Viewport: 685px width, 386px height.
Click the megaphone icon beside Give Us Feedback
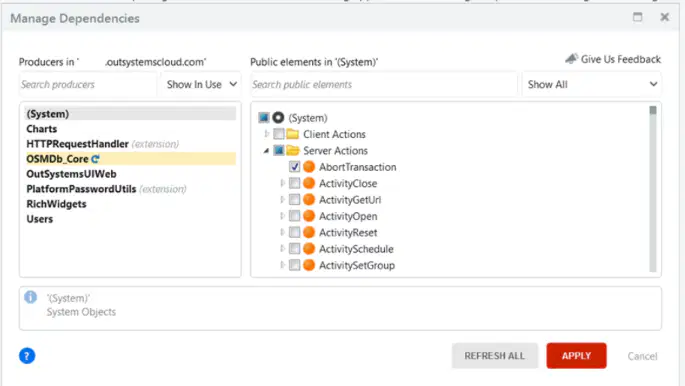[x=571, y=59]
